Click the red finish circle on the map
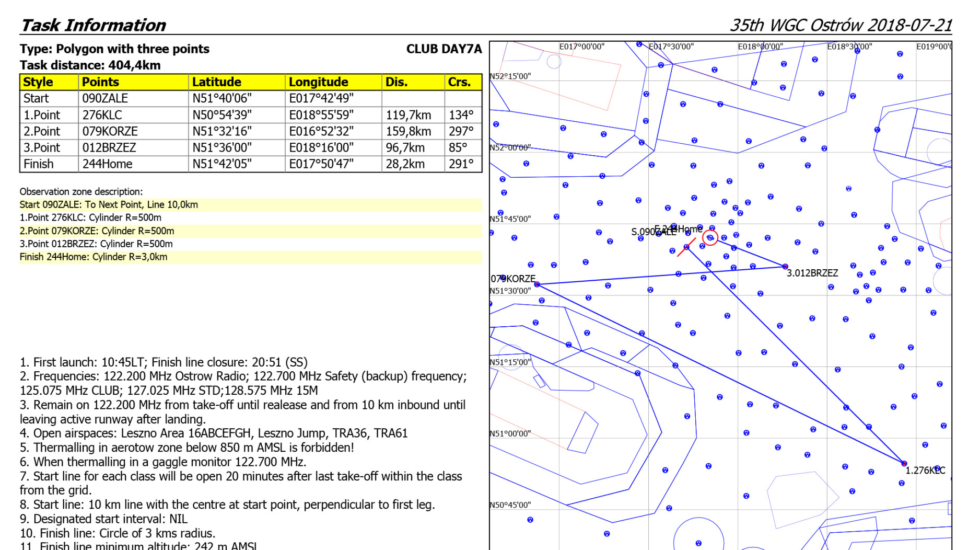 tap(710, 238)
